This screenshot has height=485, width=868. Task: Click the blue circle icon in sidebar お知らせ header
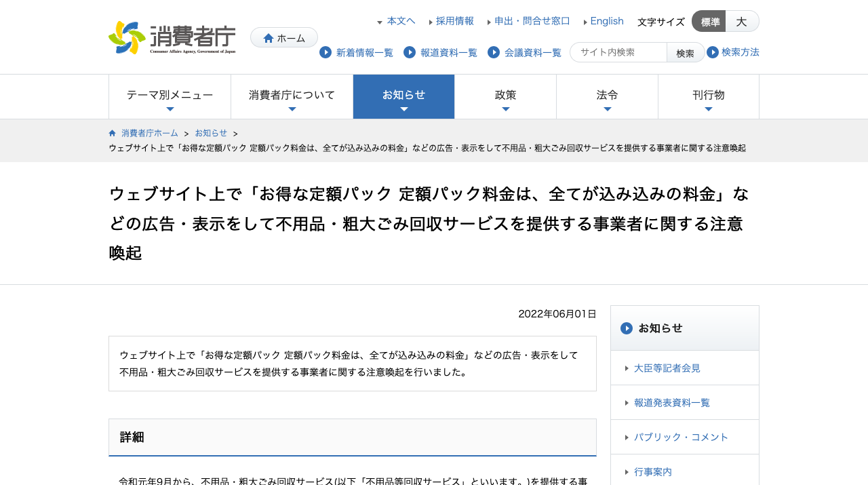coord(627,328)
